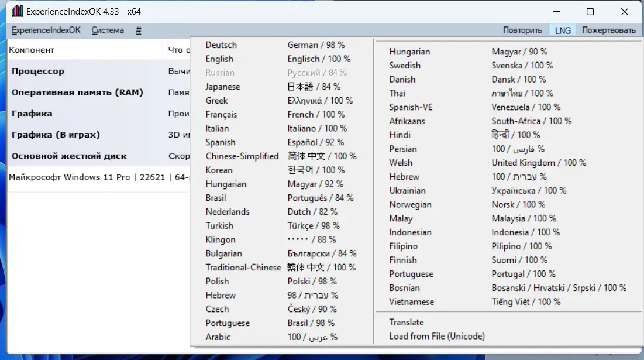Click the Повторить button
Screen dimensions: 644x360
tap(522, 30)
